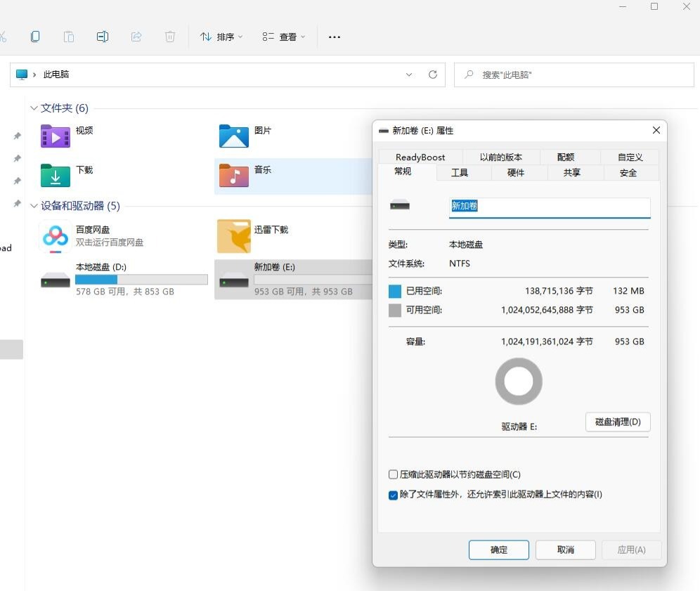Select the 视频 videos folder icon
The image size is (700, 591).
pyautogui.click(x=56, y=136)
